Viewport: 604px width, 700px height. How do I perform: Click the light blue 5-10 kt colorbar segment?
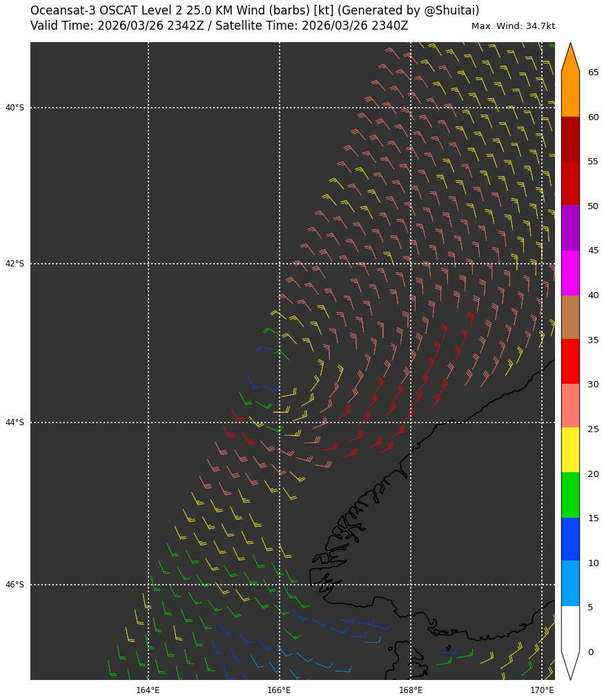[570, 583]
